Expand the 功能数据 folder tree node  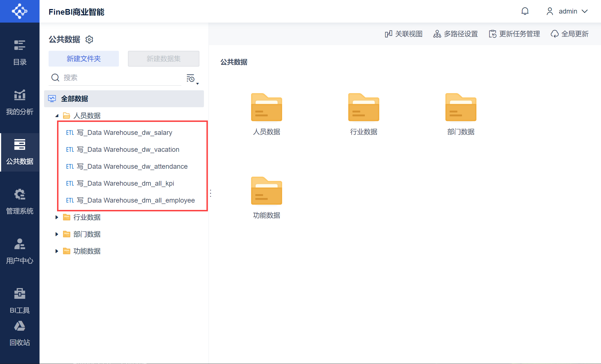click(57, 251)
